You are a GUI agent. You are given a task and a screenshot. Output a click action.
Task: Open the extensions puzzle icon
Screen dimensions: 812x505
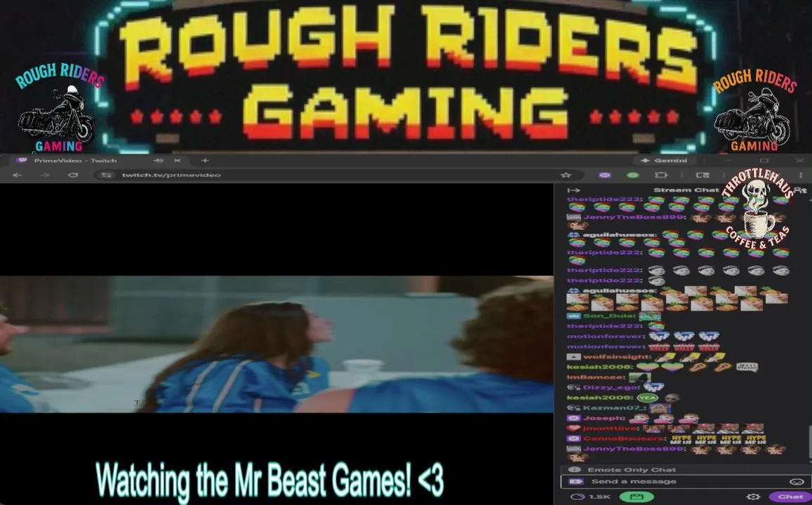click(x=661, y=175)
